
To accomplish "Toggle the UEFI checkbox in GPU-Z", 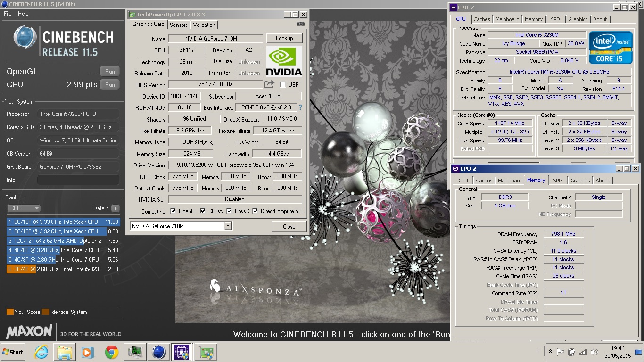I will (x=283, y=84).
